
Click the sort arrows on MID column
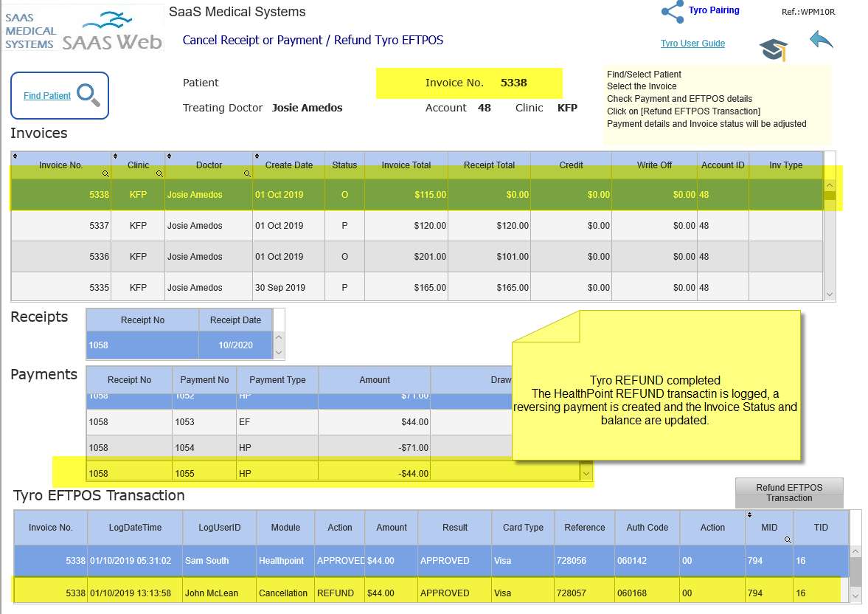749,515
